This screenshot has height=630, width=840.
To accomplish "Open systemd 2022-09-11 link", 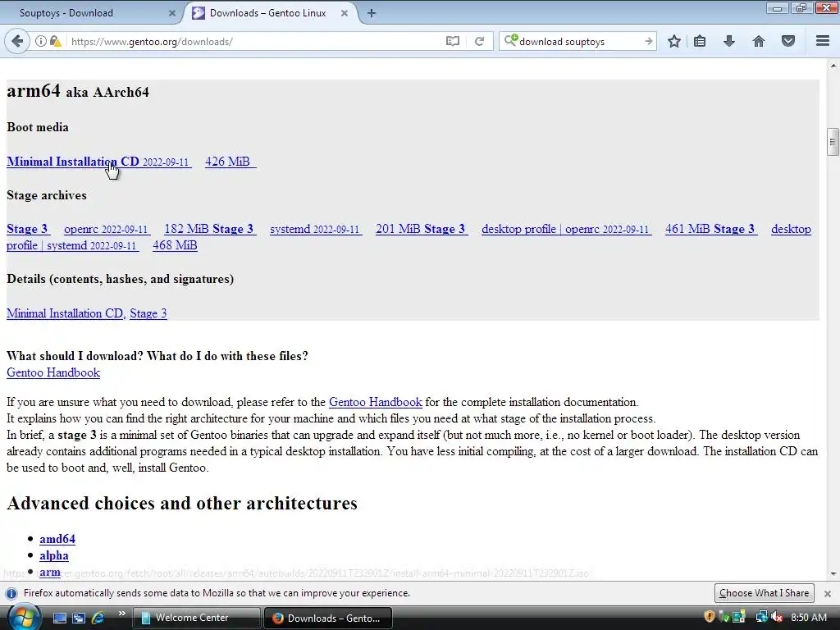I will point(316,229).
